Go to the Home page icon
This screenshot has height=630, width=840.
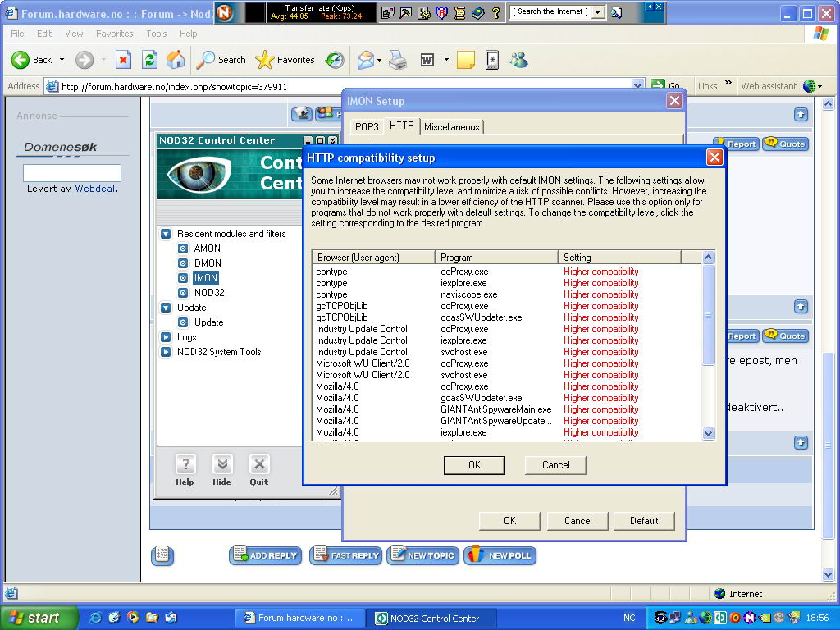tap(176, 60)
